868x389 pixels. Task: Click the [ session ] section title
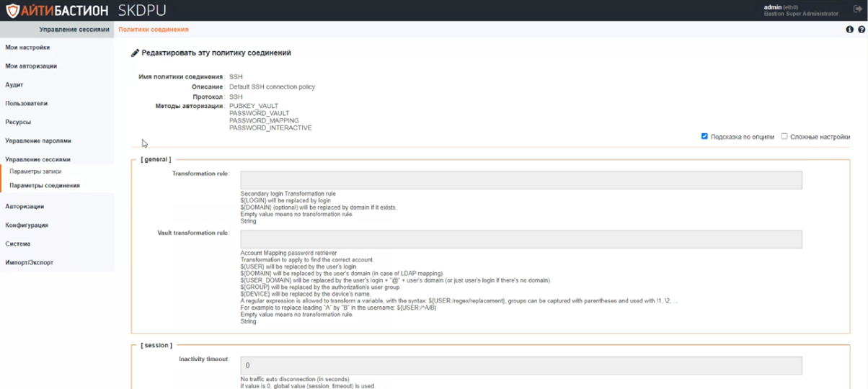[x=156, y=345]
